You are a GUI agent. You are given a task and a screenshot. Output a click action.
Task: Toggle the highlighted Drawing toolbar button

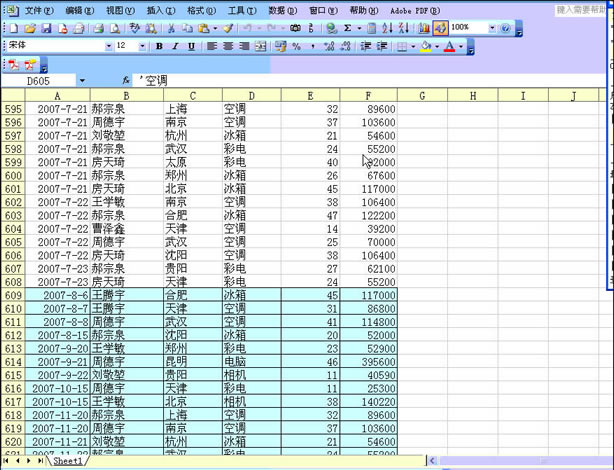click(x=441, y=28)
